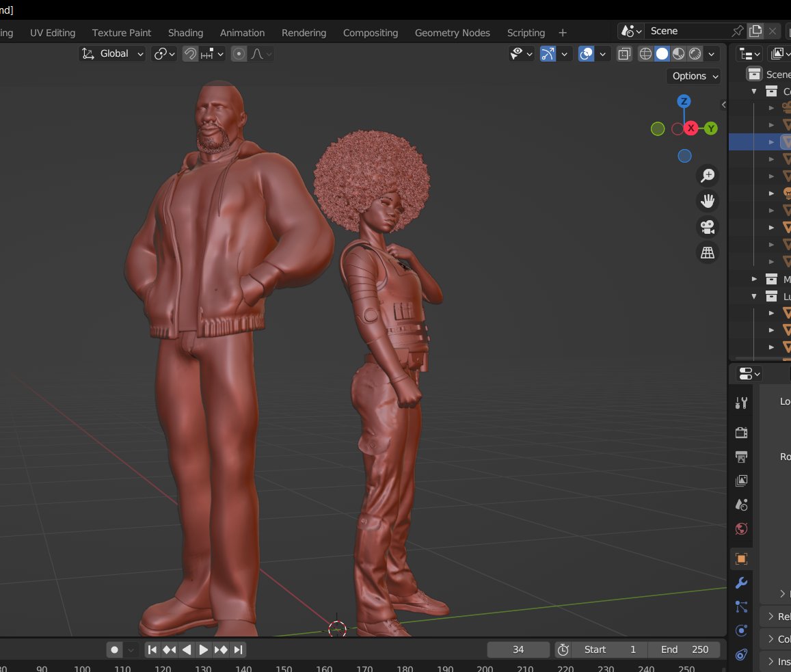This screenshot has width=791, height=672.
Task: Open the snapping options dropdown
Action: (x=213, y=54)
